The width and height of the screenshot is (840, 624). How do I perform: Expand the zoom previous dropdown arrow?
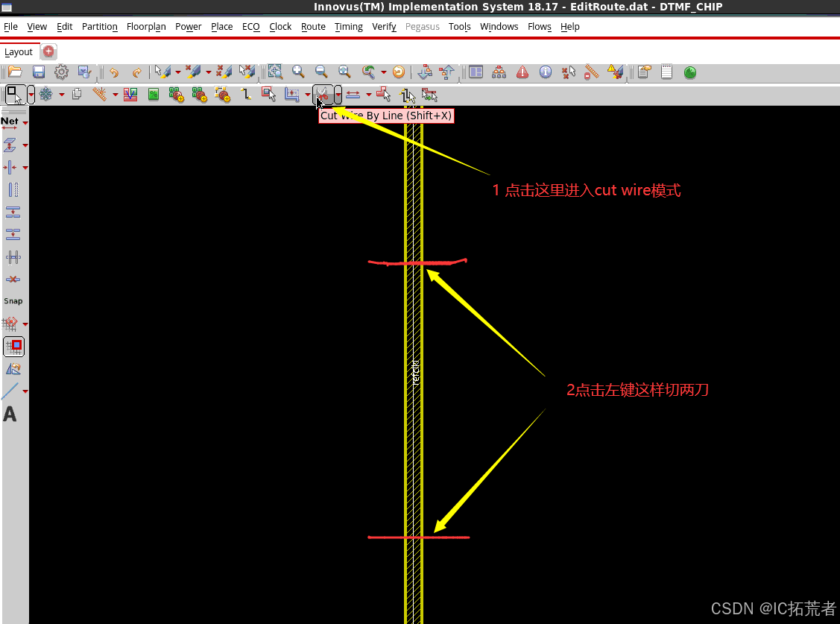pyautogui.click(x=384, y=72)
